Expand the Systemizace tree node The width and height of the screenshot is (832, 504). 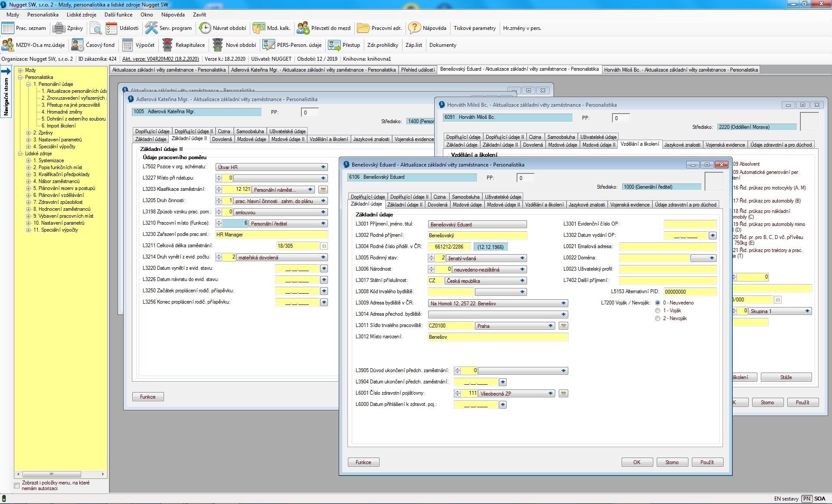pos(29,160)
